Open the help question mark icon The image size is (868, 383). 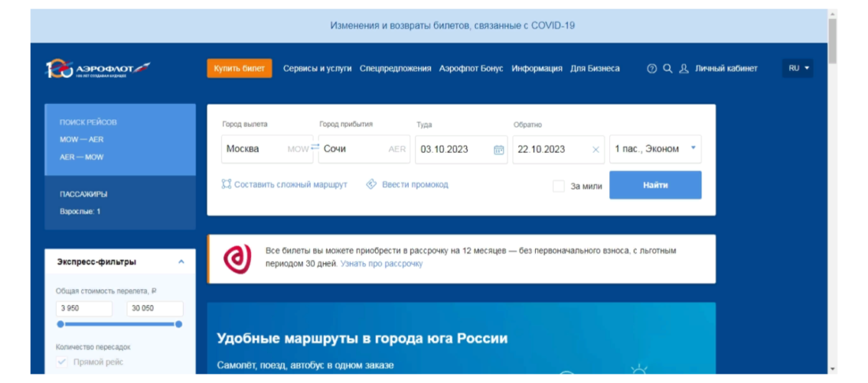pos(652,69)
